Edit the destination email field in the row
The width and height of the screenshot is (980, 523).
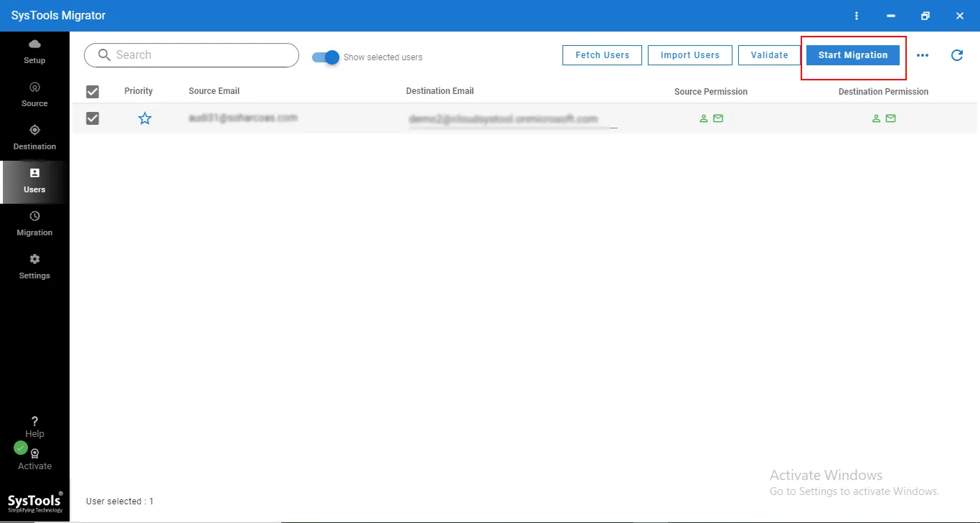(513, 119)
